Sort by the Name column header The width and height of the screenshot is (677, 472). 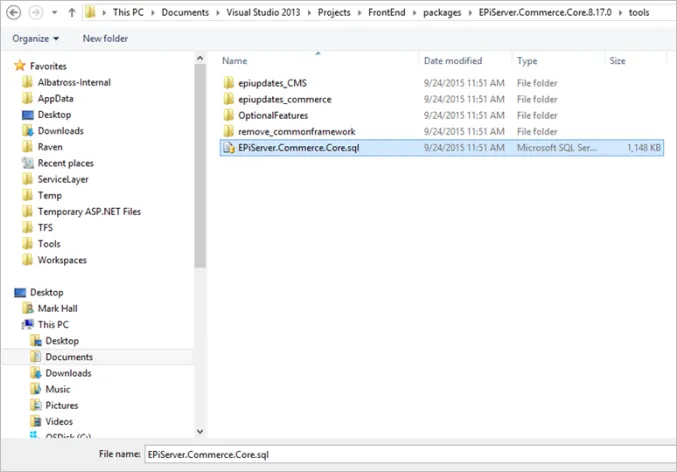(234, 61)
